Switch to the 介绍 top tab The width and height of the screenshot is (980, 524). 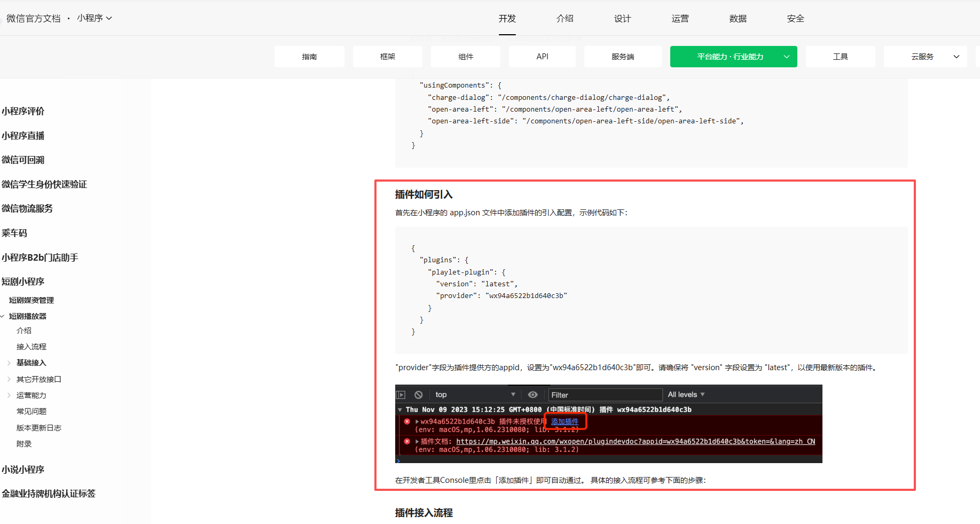pyautogui.click(x=565, y=19)
